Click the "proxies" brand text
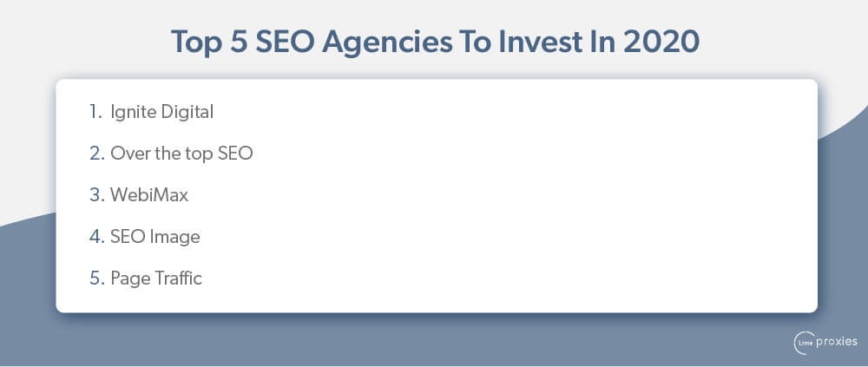The width and height of the screenshot is (868, 367). pos(837,342)
